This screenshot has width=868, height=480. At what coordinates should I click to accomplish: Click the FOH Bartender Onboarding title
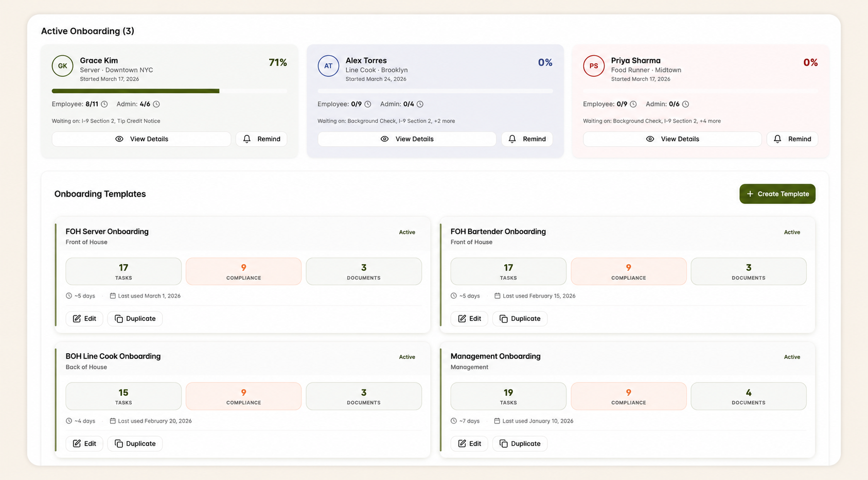[498, 231]
